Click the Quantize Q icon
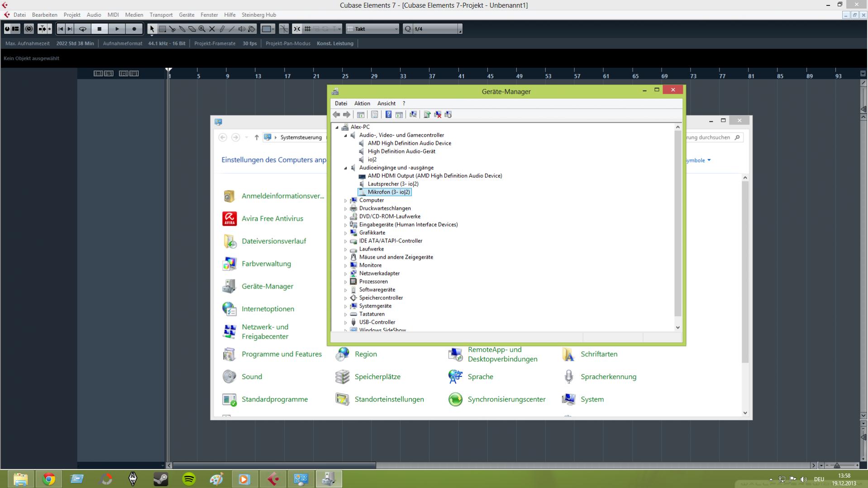 (408, 29)
